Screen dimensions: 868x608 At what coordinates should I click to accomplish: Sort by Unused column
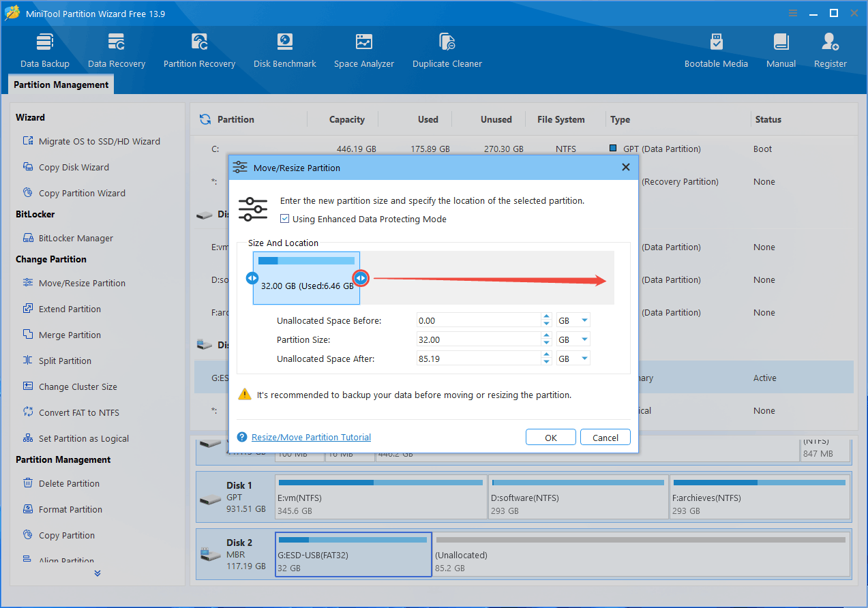tap(496, 119)
